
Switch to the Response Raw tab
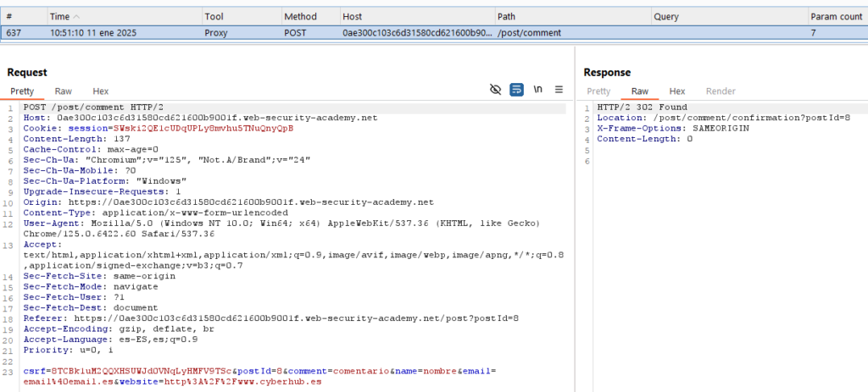tap(639, 91)
